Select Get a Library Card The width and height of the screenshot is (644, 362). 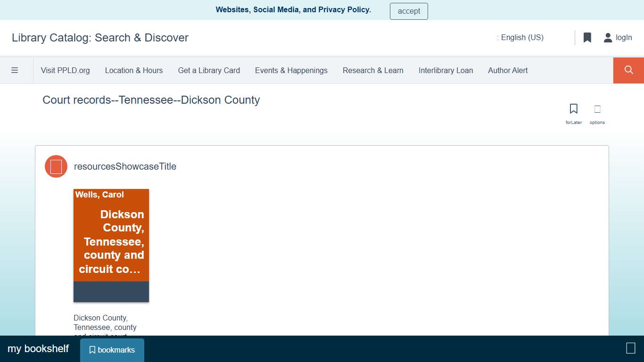pyautogui.click(x=209, y=70)
